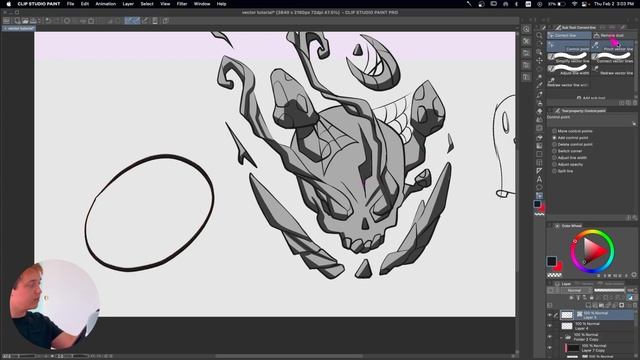Image resolution: width=640 pixels, height=360 pixels.
Task: Click the Clear layer toolbar icon
Action: (67, 20)
